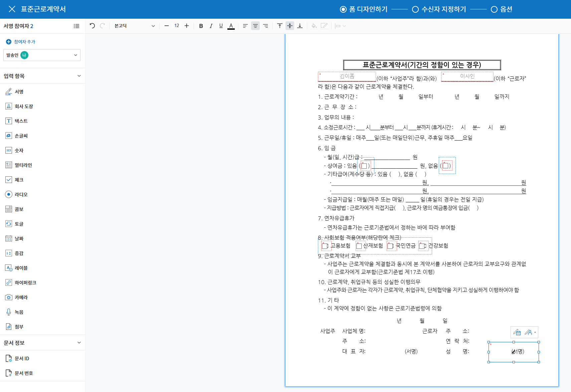
Task: Toggle bold formatting
Action: [x=201, y=26]
